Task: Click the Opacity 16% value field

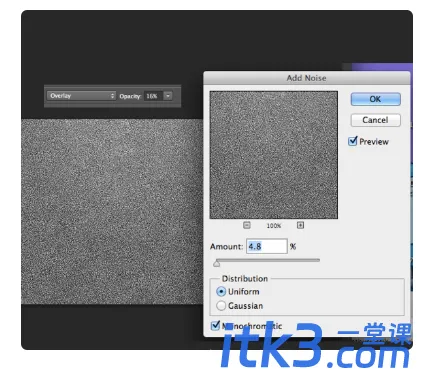Action: (153, 96)
